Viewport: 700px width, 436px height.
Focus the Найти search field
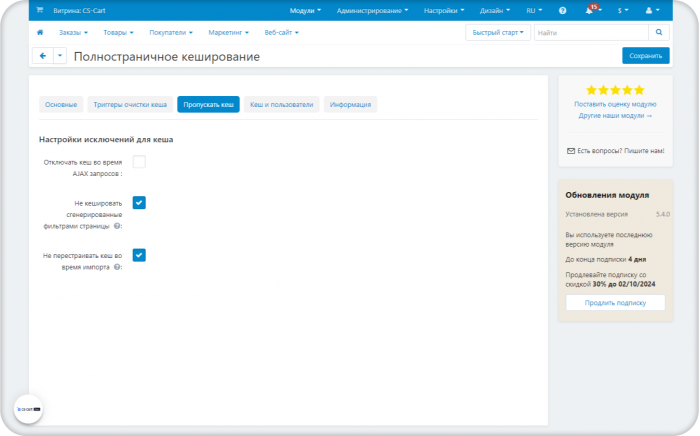coord(591,32)
